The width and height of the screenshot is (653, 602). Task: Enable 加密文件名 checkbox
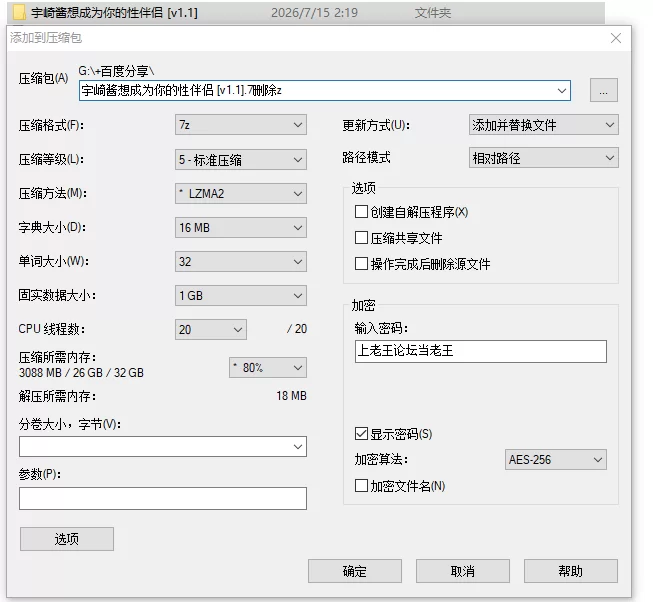(x=361, y=485)
